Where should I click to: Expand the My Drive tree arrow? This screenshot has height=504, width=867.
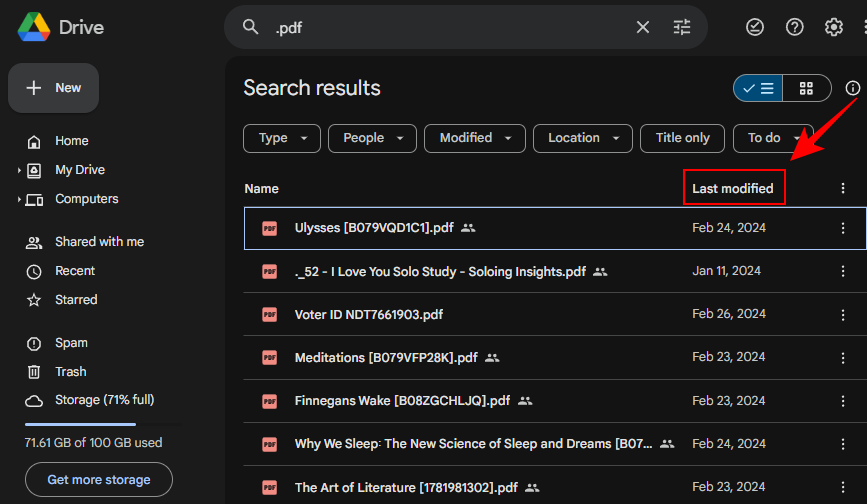click(19, 170)
